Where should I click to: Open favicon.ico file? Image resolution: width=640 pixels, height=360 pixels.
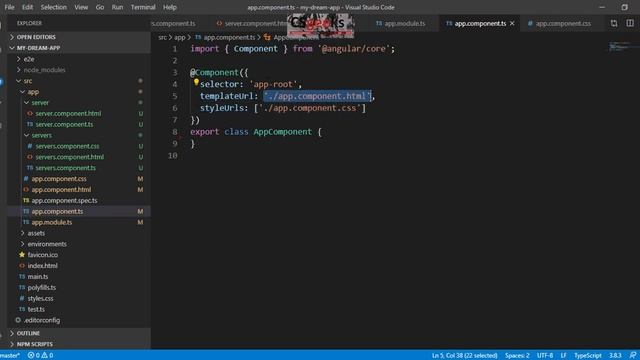79,255
